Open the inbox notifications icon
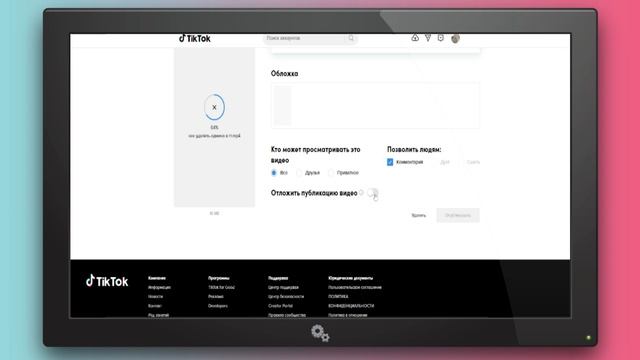640x360 pixels. point(440,38)
